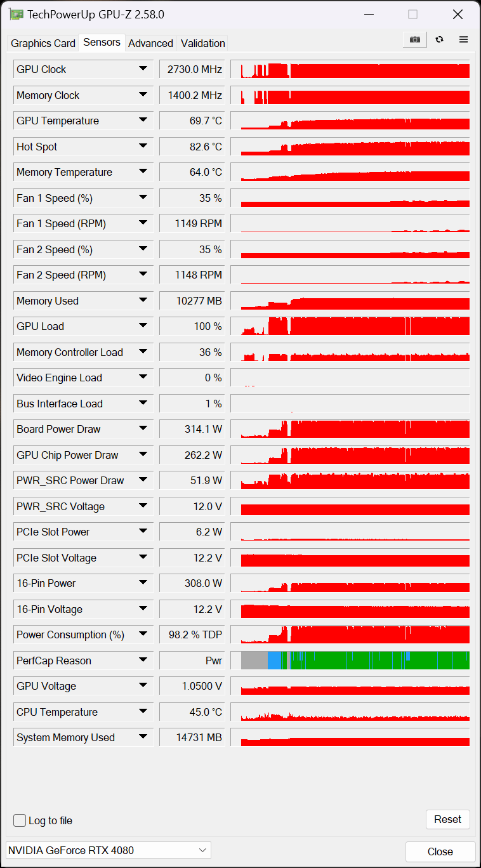481x868 pixels.
Task: Click the GPU Load history graph
Action: point(350,326)
